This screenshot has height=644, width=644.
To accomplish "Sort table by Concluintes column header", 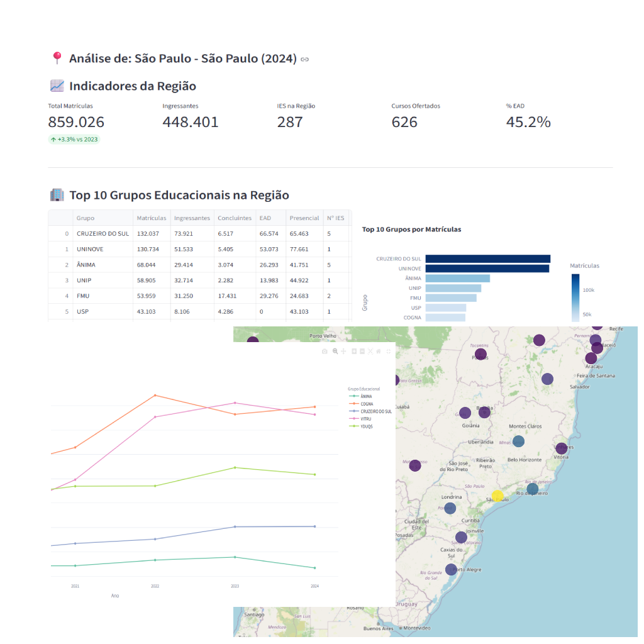I will coord(235,218).
